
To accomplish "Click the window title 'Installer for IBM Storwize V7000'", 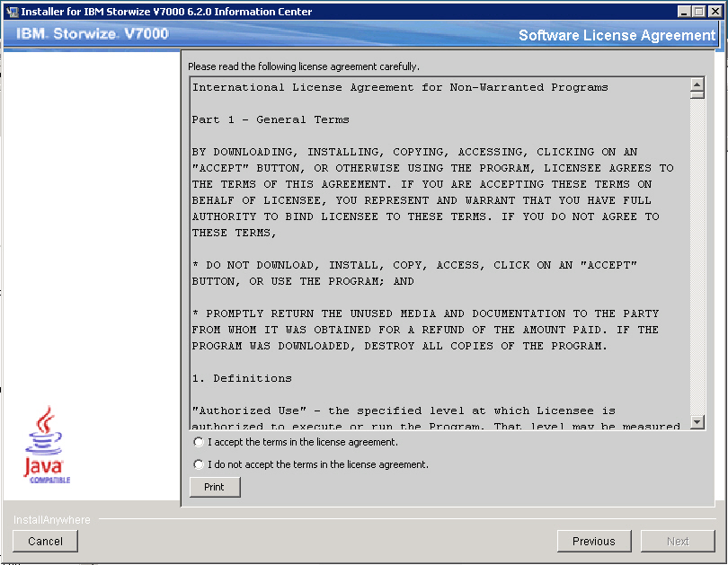I will (166, 12).
